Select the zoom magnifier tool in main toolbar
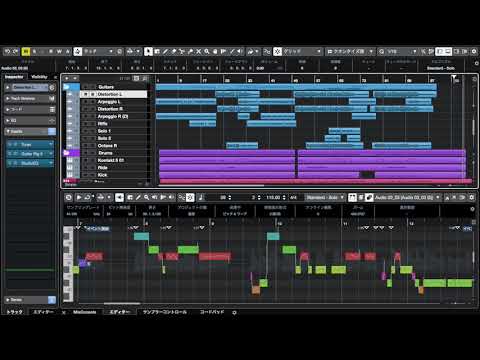Image resolution: width=480 pixels, height=360 pixels. click(207, 51)
